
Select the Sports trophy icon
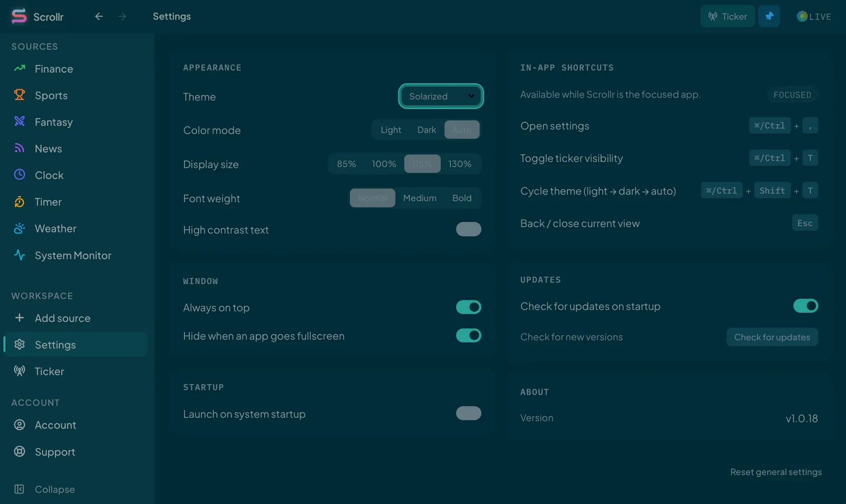(x=20, y=95)
